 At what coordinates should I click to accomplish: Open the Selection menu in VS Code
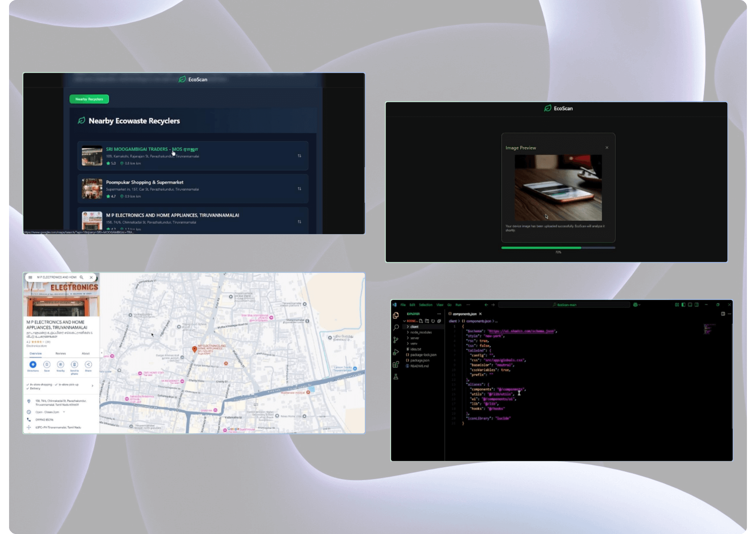425,305
